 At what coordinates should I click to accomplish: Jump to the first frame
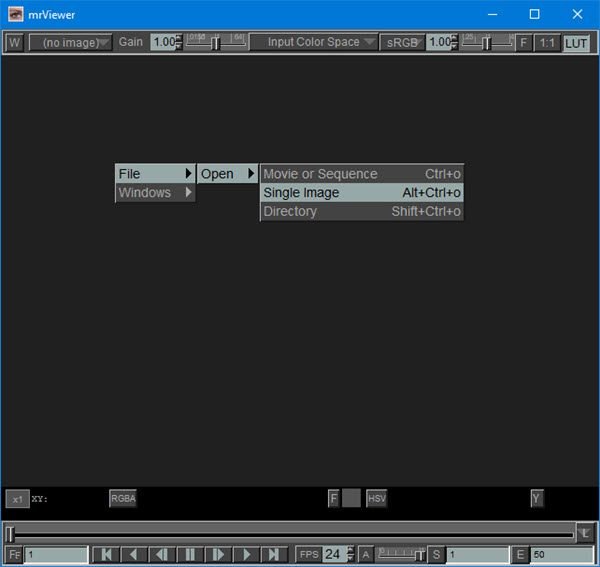(x=106, y=554)
